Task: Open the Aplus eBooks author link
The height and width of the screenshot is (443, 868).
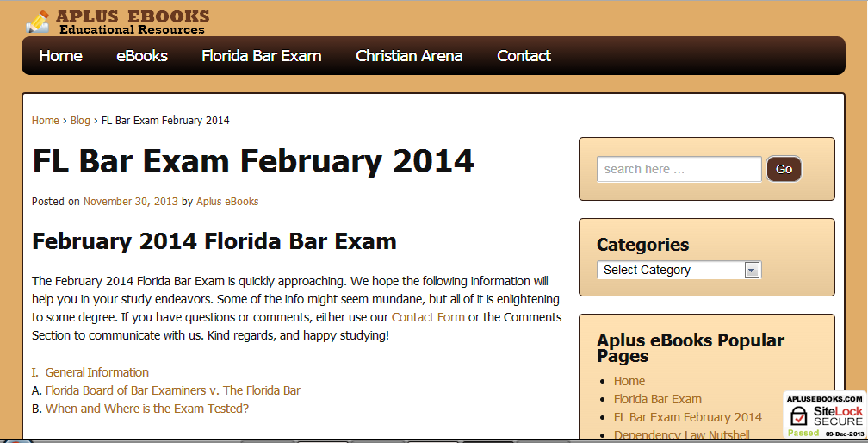Action: coord(227,202)
